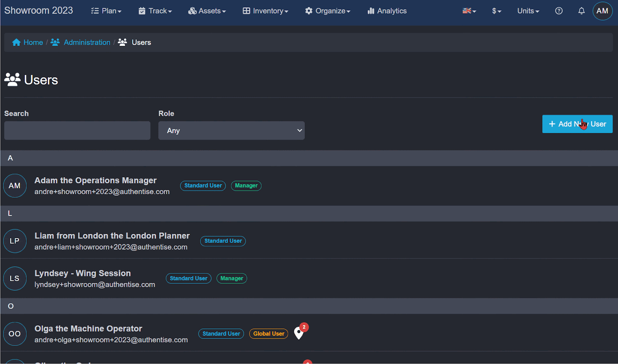Click the LP avatar for Liam
618x364 pixels.
coord(15,241)
